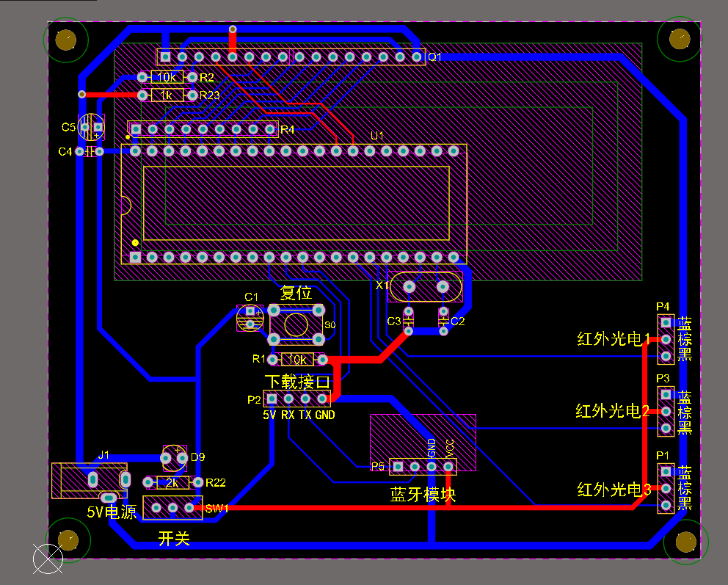Select the R4 resistor array label
728x585 pixels.
click(288, 129)
